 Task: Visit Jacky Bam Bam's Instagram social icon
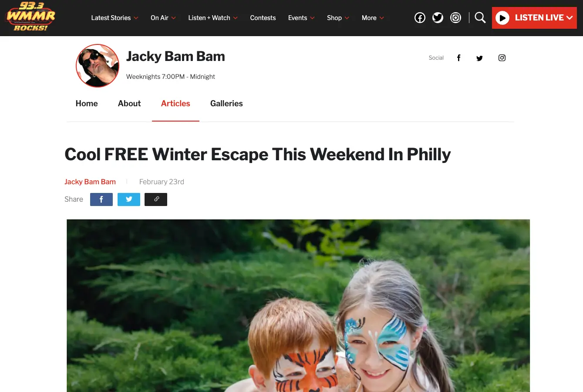502,58
